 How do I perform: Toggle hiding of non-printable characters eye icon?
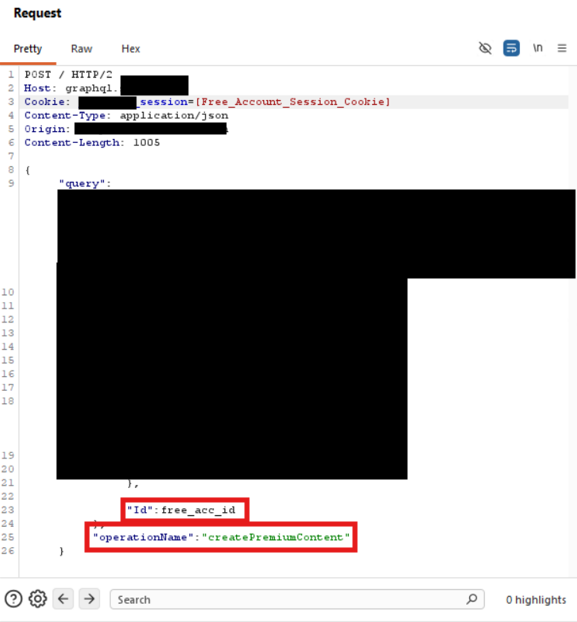(x=485, y=48)
